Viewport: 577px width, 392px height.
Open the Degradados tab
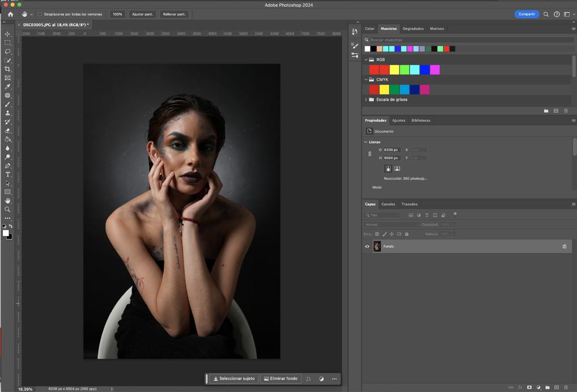(413, 28)
